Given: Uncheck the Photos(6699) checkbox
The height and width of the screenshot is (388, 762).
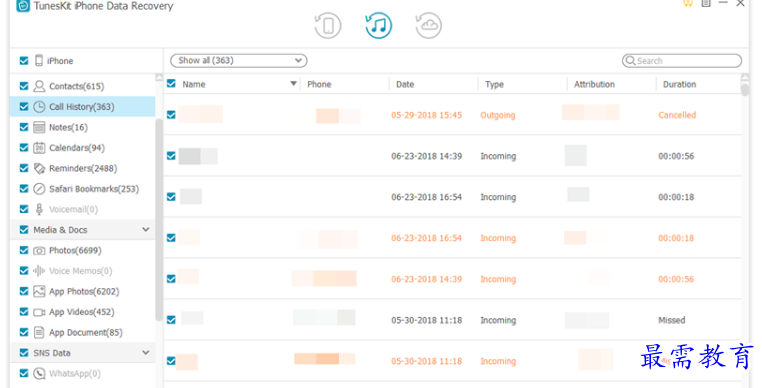Looking at the screenshot, I should click(x=24, y=250).
